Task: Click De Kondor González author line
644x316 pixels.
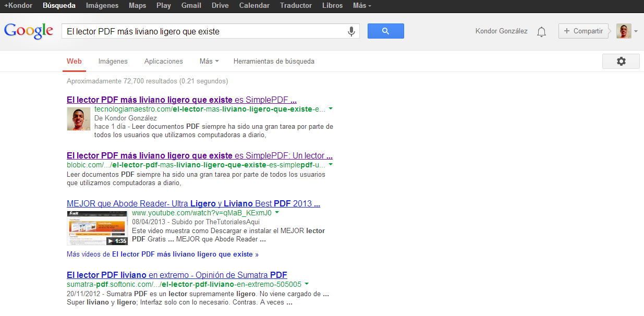Action: point(126,118)
